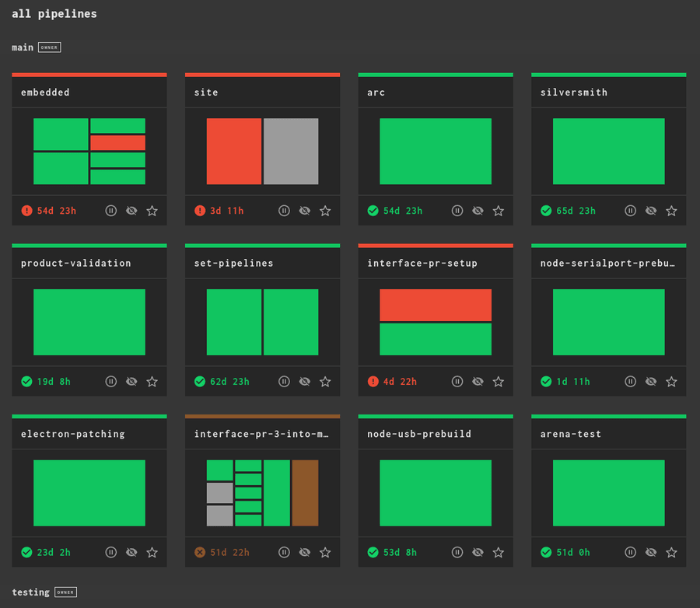Pause the product-validation pipeline
Screen dimensions: 700x608
(111, 381)
